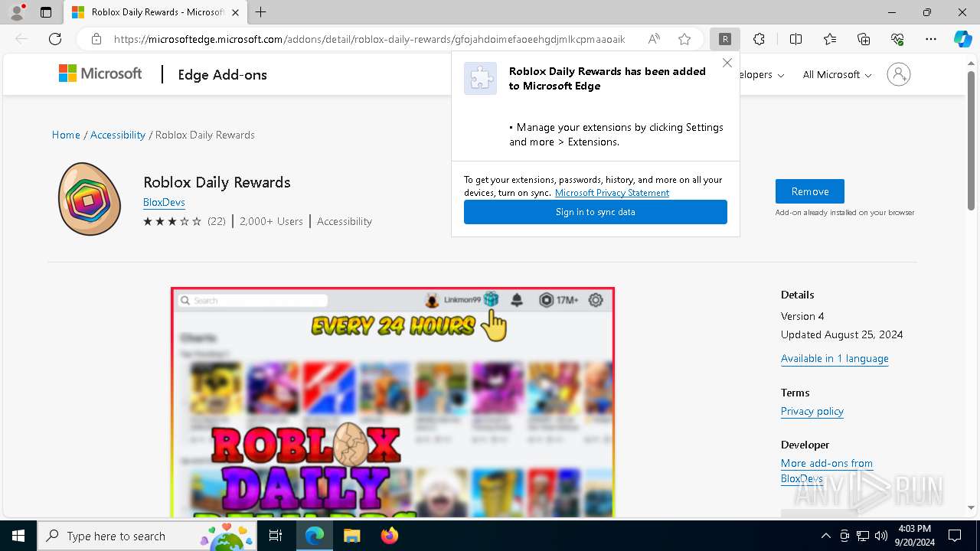The width and height of the screenshot is (980, 551).
Task: Open the extension screenshot preview
Action: tap(393, 402)
